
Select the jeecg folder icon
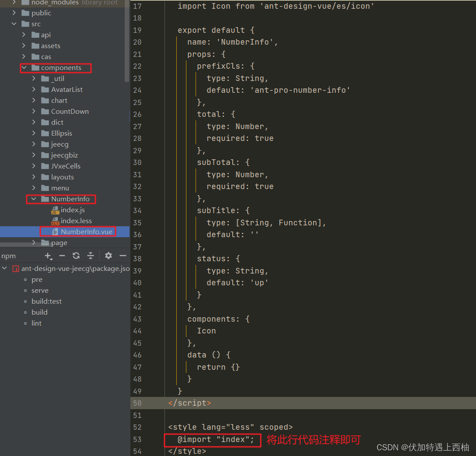(x=45, y=144)
